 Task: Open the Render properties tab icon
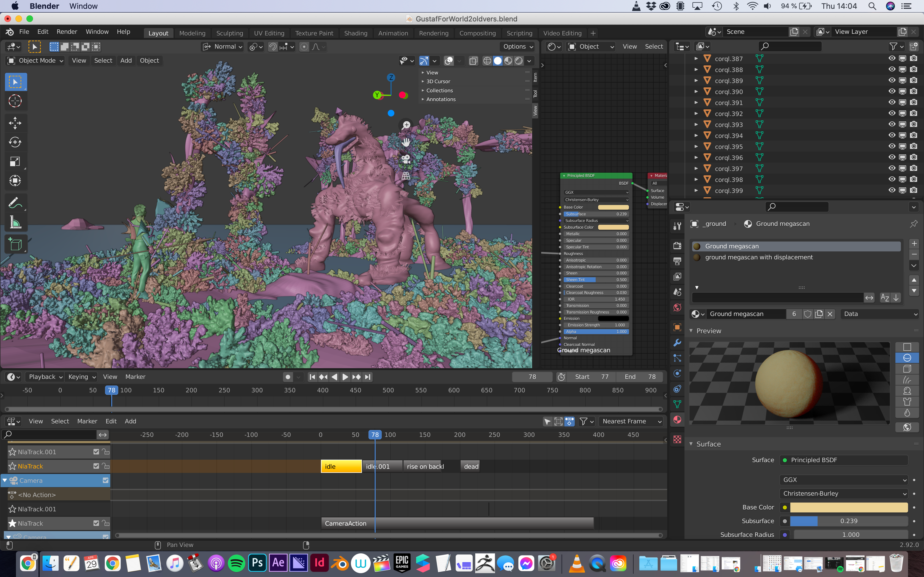(x=677, y=246)
